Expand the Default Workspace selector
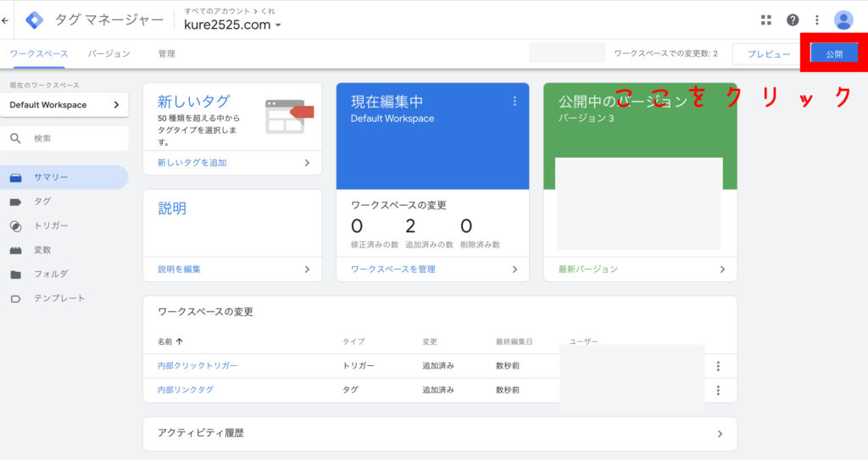 pyautogui.click(x=64, y=104)
